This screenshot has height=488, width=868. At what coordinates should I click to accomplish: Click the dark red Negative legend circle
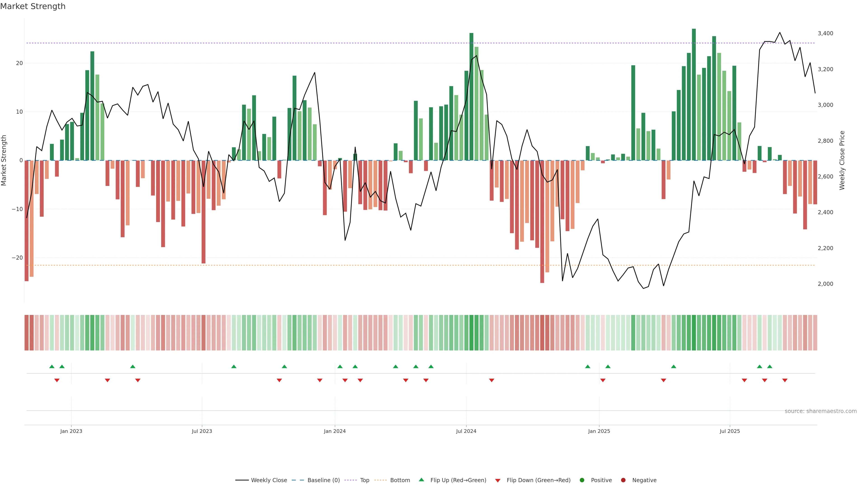click(623, 480)
